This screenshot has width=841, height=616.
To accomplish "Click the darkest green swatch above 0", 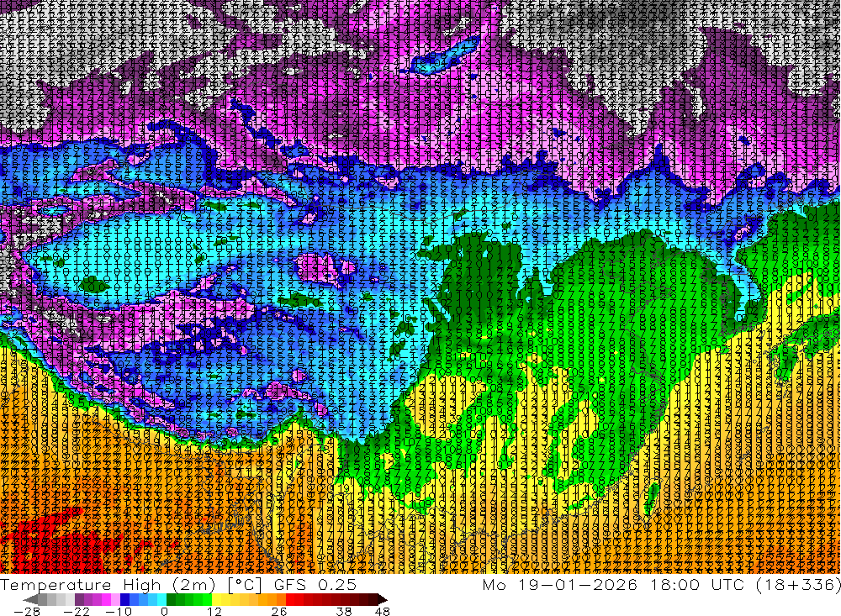I will [x=171, y=599].
